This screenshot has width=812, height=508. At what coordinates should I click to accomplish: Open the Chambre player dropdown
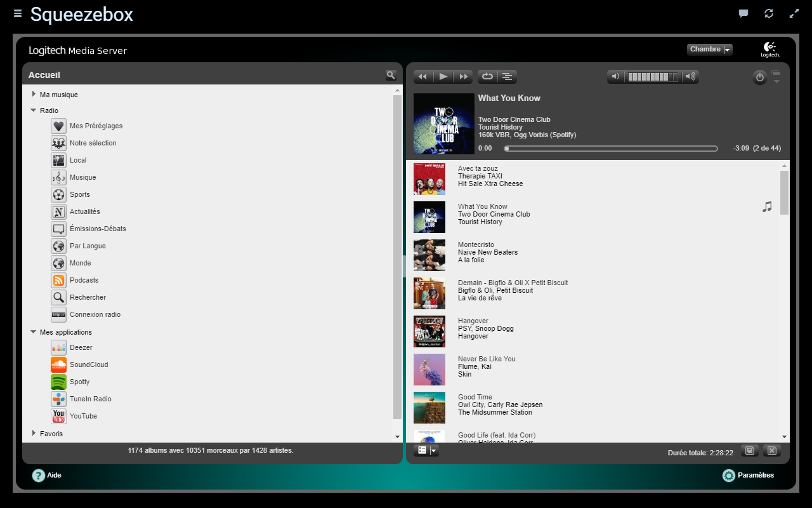pyautogui.click(x=710, y=50)
